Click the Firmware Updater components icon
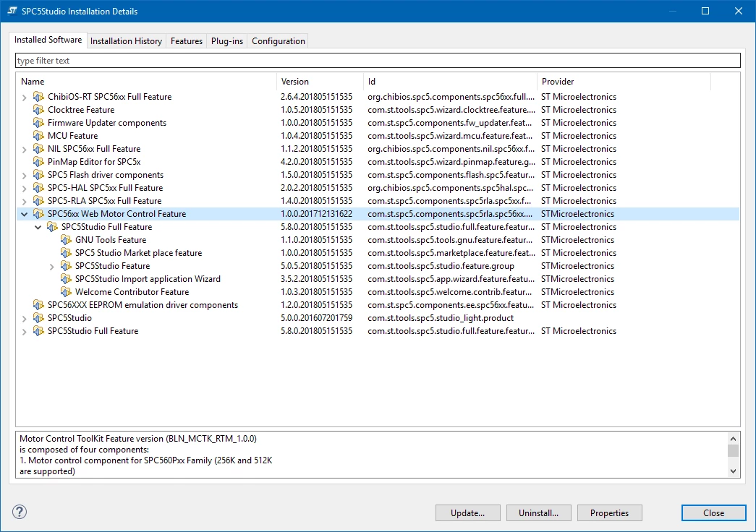The width and height of the screenshot is (756, 532). coord(38,123)
